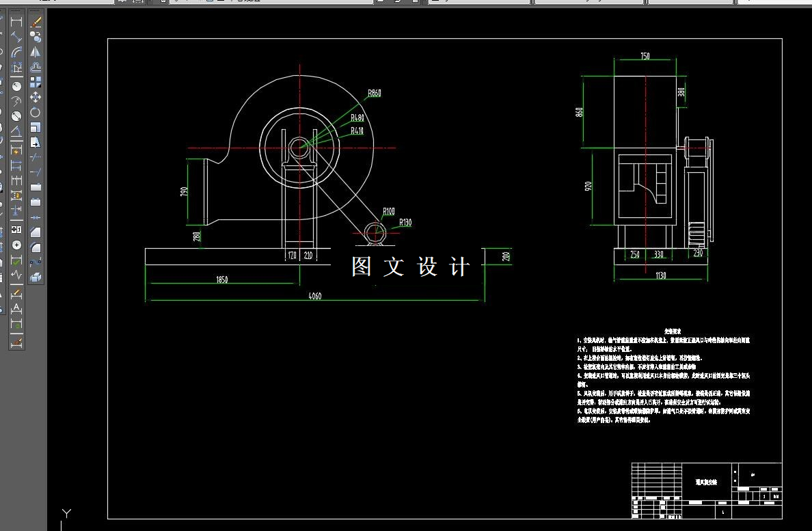This screenshot has height=531, width=812.
Task: Select the Break tool
Action: (x=36, y=202)
